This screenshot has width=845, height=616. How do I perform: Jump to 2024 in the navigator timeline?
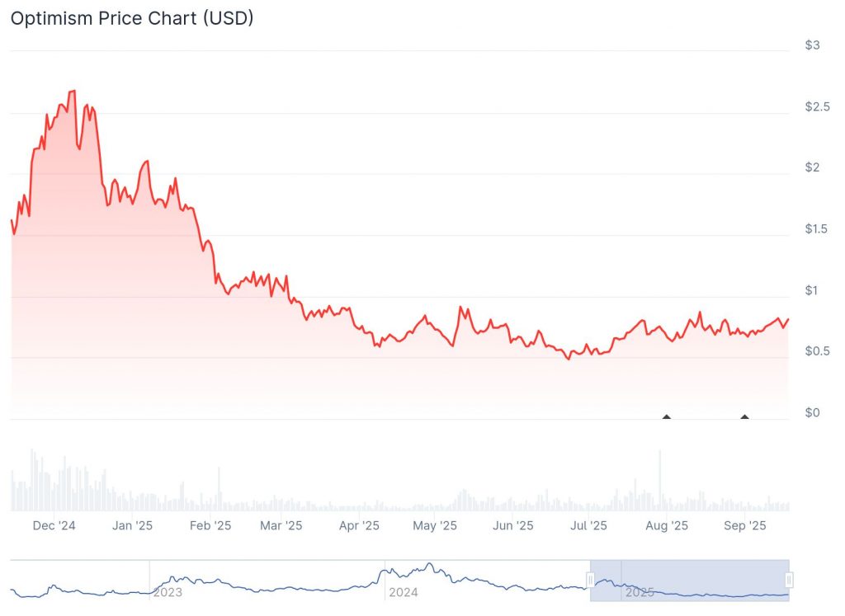coord(404,592)
